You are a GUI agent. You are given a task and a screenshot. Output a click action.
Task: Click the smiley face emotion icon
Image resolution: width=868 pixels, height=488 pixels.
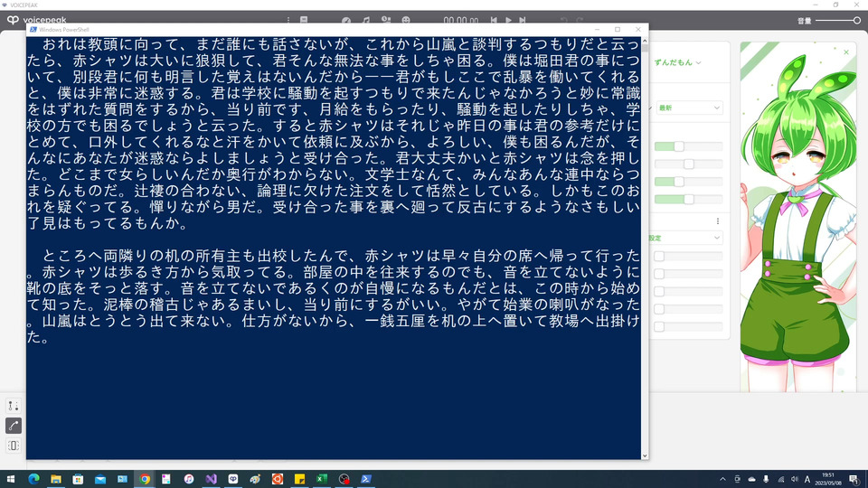pos(406,20)
